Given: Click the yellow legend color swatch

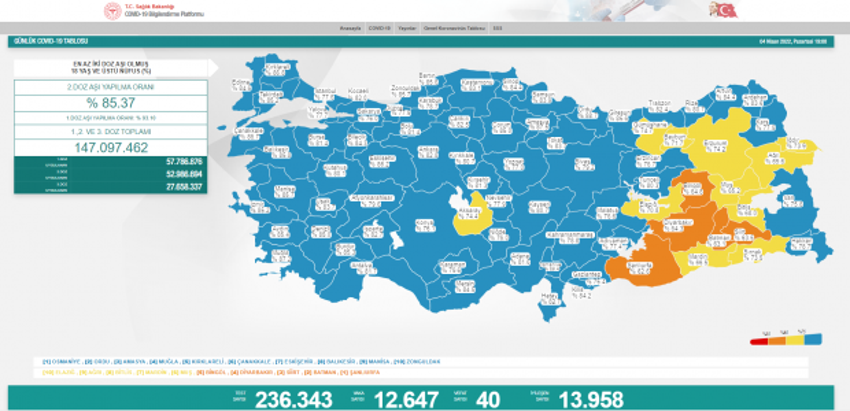Looking at the screenshot, I should pos(795,340).
